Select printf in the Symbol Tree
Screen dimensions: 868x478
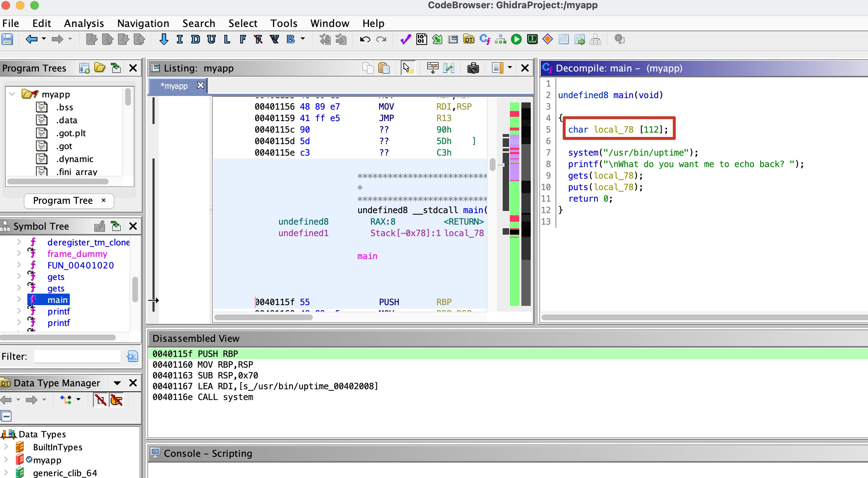click(x=59, y=311)
